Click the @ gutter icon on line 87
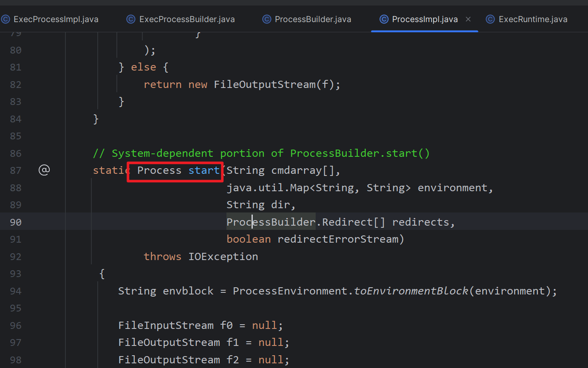Screen dimensions: 588x368 click(44, 170)
